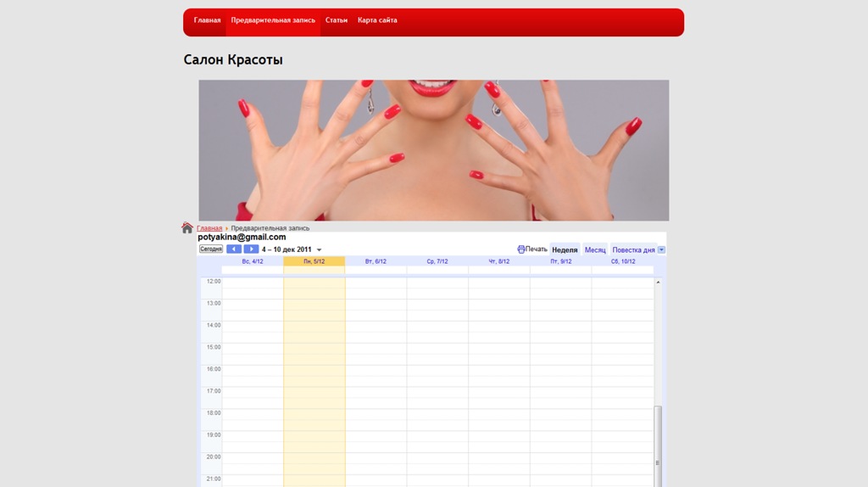This screenshot has height=487, width=868.
Task: Go to next week with right arrow
Action: [x=251, y=249]
